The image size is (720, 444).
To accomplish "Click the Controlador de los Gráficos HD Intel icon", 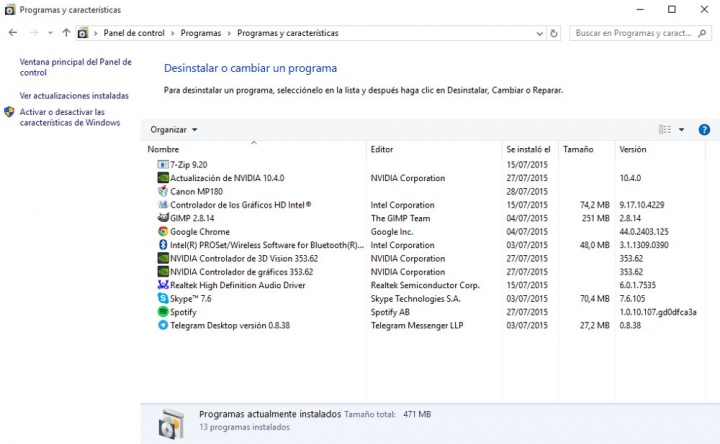I will tap(163, 205).
